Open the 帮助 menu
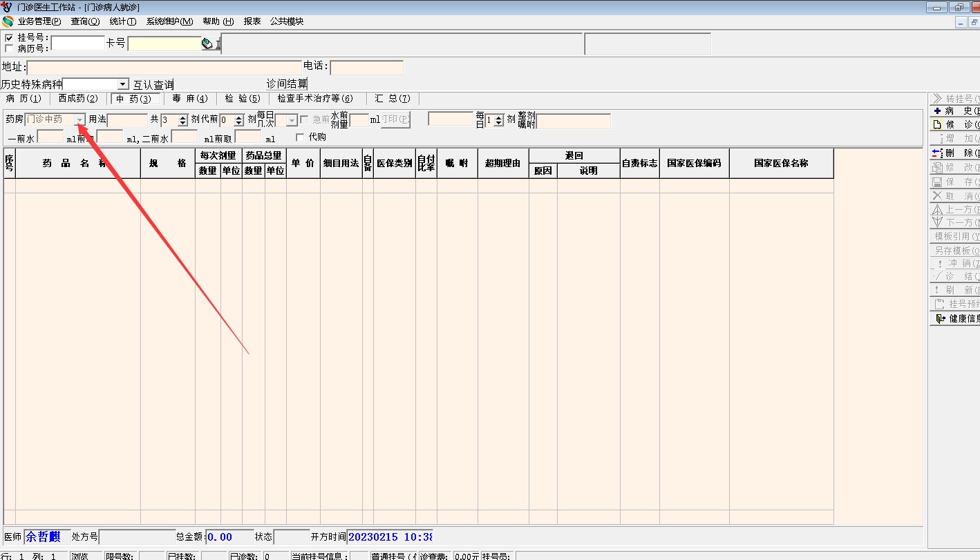Screen dimensions: 980x560 coord(218,21)
